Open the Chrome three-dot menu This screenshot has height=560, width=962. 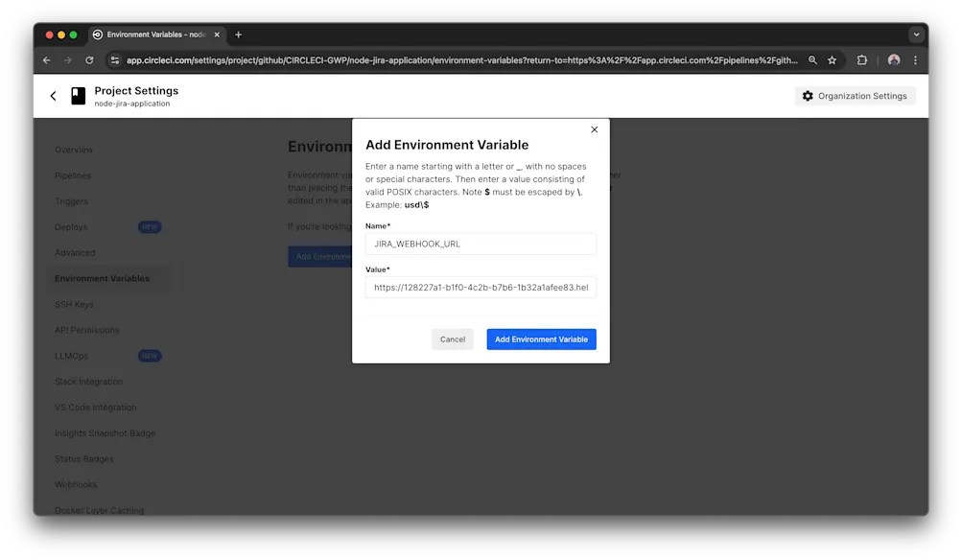pos(914,59)
